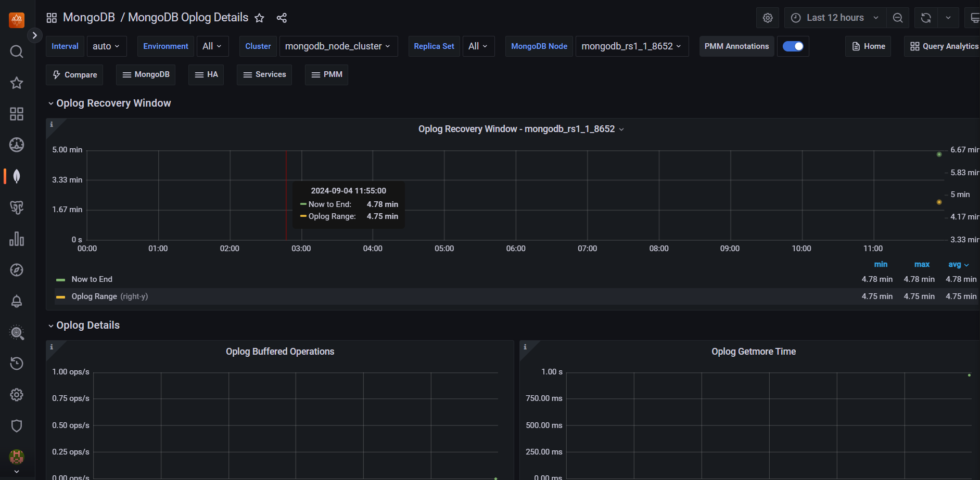Open Starred dashboards in sidebar
This screenshot has height=480, width=980.
click(17, 83)
